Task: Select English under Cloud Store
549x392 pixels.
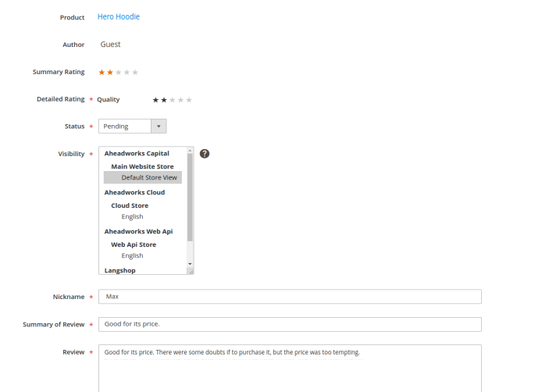Action: (132, 216)
